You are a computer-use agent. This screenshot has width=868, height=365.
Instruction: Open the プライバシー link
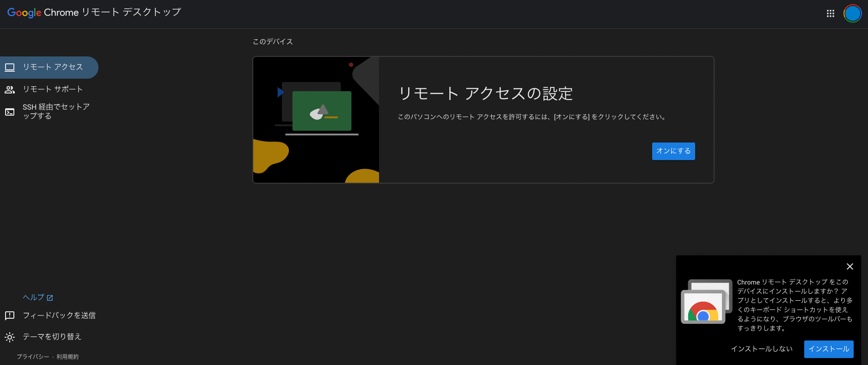point(33,357)
